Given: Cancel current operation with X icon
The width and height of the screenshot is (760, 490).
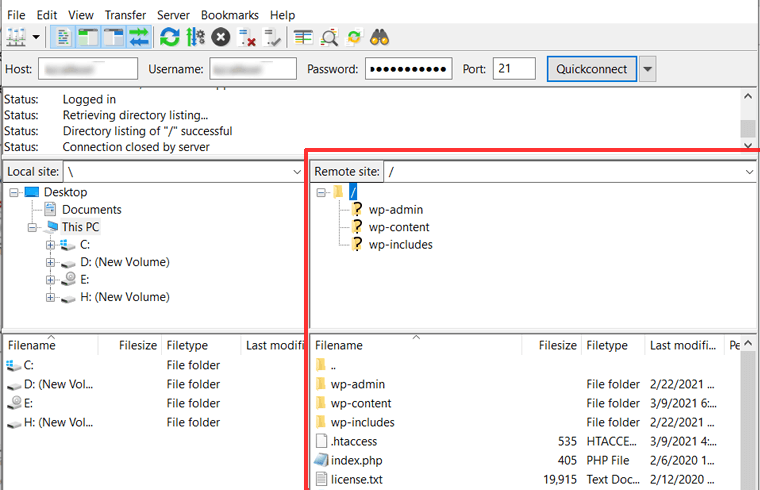Looking at the screenshot, I should 221,38.
